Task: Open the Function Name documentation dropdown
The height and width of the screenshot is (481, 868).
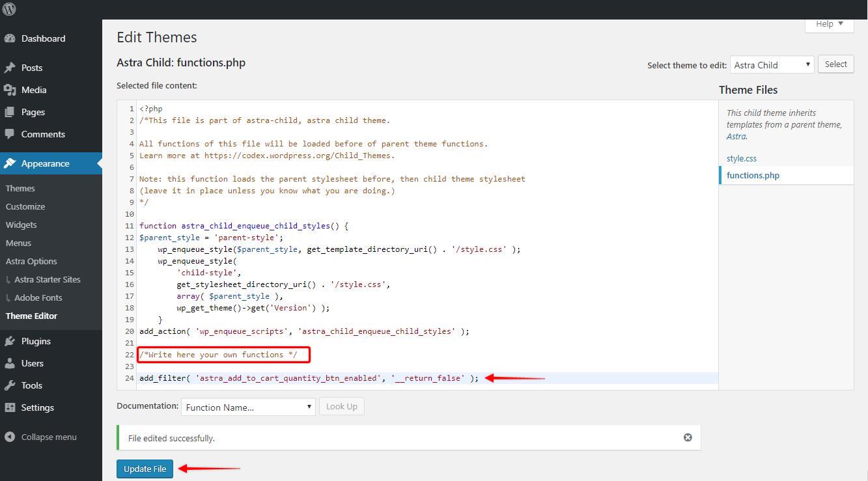Action: pyautogui.click(x=248, y=407)
